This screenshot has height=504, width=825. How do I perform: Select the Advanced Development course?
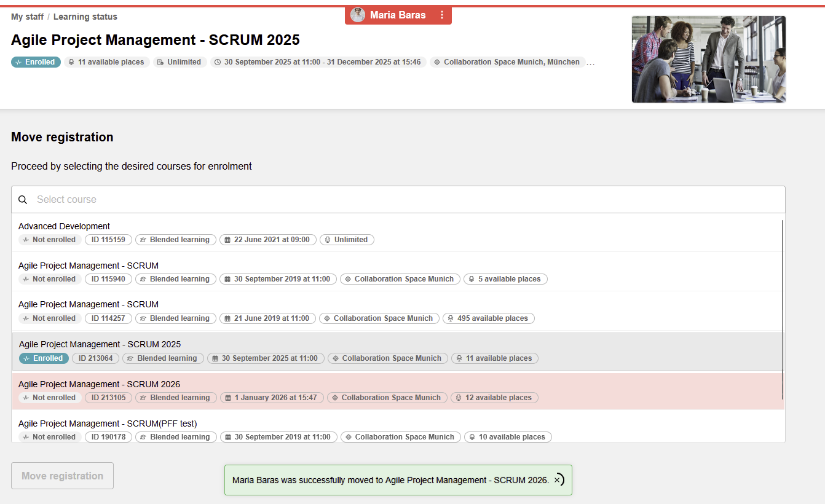click(x=64, y=226)
